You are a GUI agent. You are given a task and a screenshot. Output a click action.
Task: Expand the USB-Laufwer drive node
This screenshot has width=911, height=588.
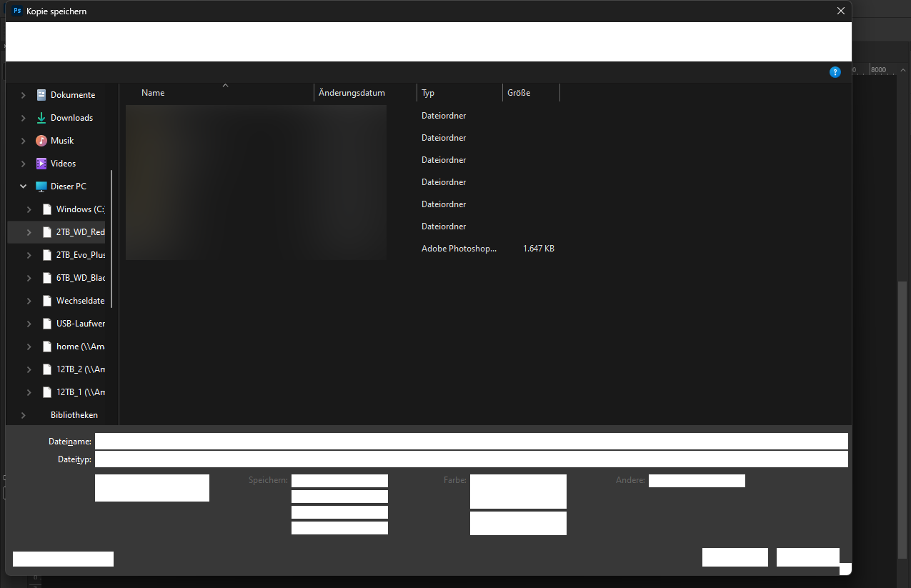tap(29, 324)
